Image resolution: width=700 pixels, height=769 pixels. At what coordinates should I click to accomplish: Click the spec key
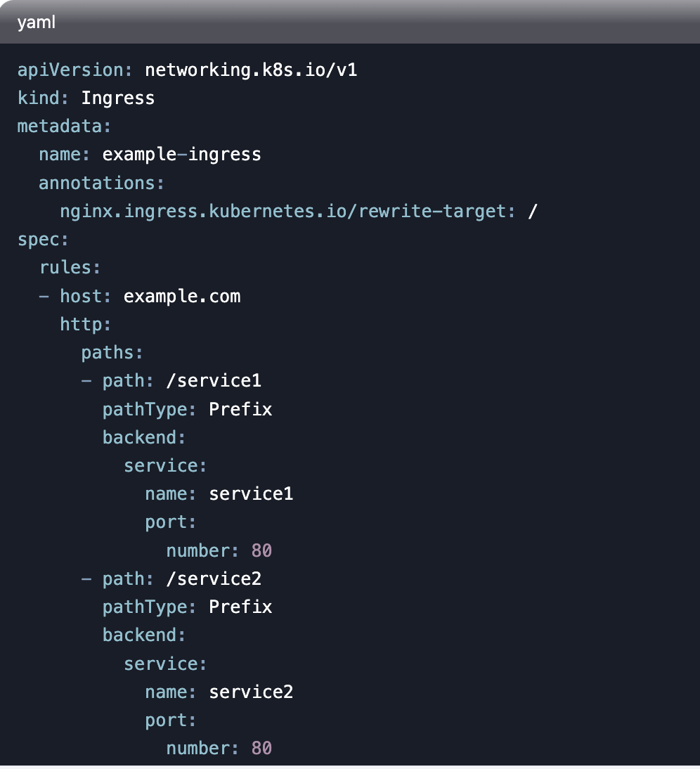(43, 239)
